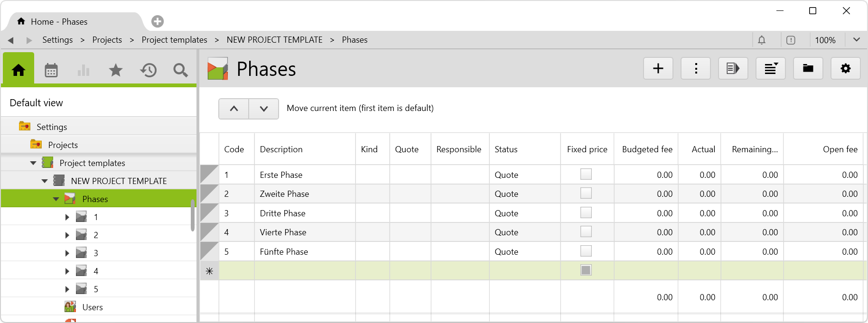
Task: Go to Projects in the breadcrumb
Action: click(107, 40)
